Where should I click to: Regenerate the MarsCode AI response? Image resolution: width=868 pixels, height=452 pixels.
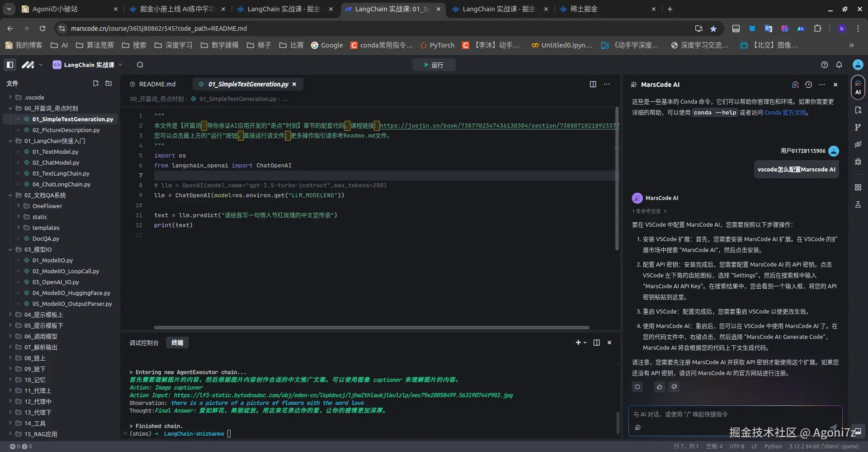[637, 387]
